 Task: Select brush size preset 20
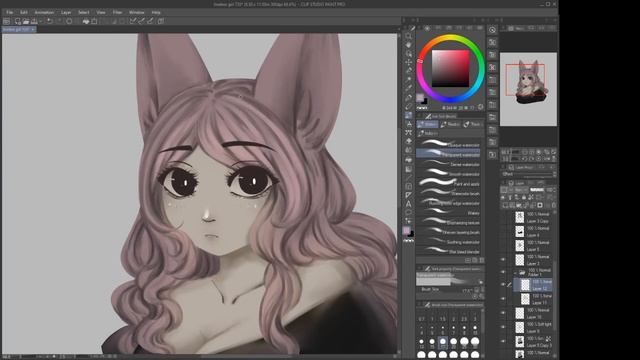[453, 342]
